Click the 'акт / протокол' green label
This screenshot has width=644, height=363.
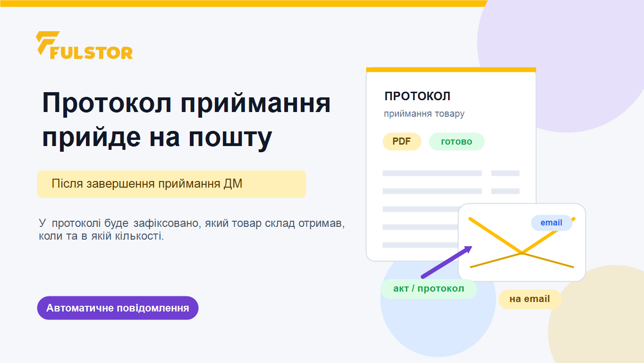tap(429, 289)
